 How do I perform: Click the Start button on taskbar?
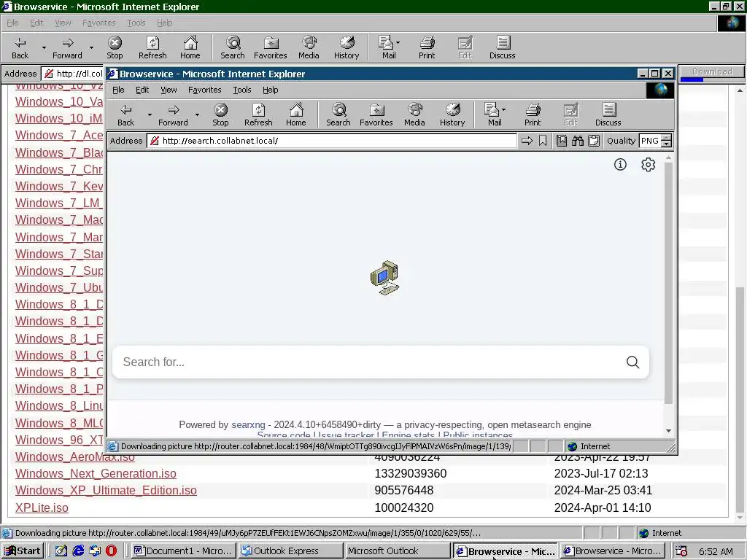point(23,551)
